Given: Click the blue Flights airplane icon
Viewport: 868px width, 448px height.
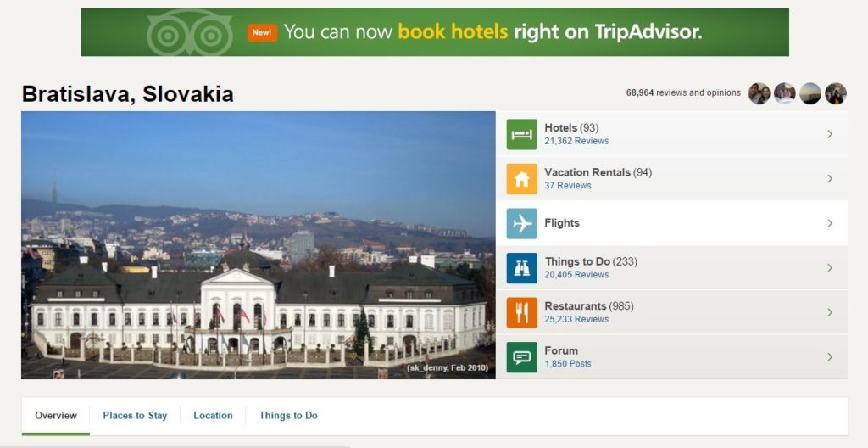Looking at the screenshot, I should point(521,223).
